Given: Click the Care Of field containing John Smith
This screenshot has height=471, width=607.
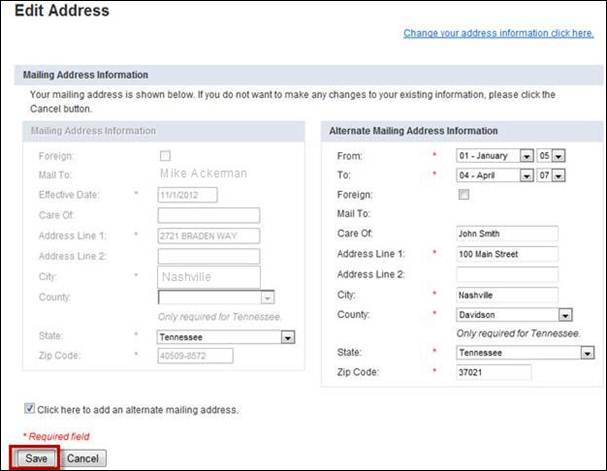Looking at the screenshot, I should tap(507, 234).
